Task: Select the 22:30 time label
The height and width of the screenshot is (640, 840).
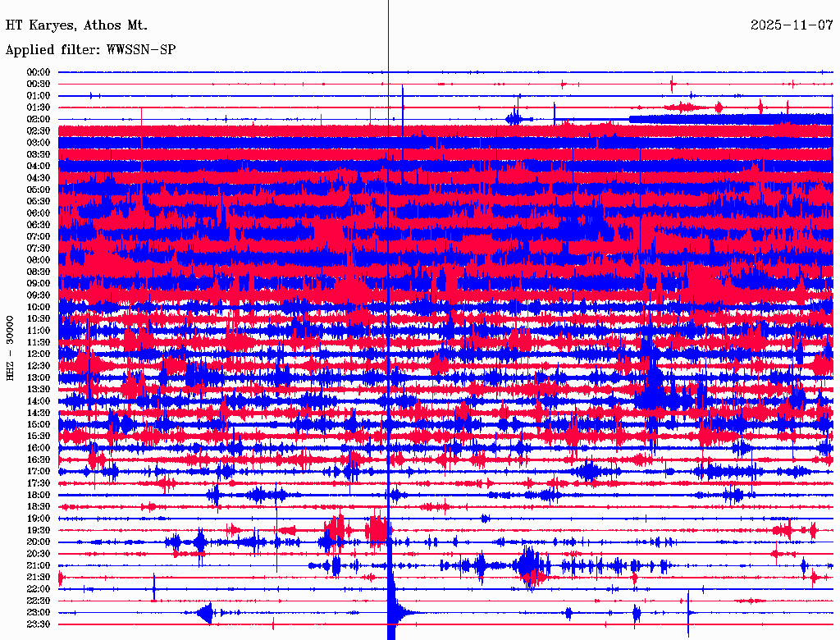Action: (x=39, y=601)
